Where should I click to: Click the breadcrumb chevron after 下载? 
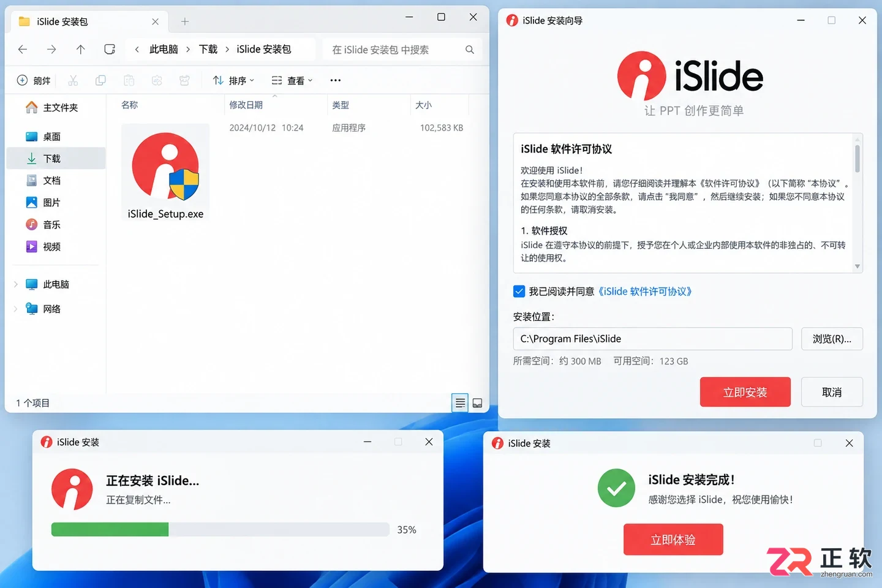pyautogui.click(x=227, y=50)
